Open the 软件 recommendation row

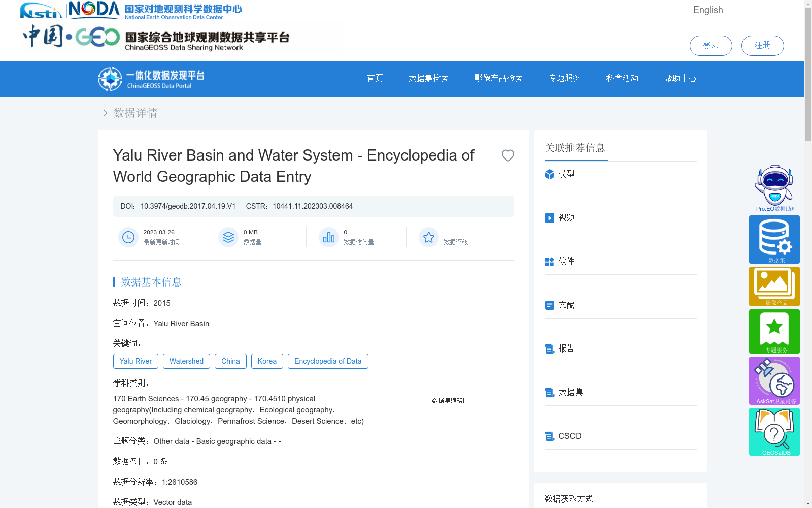click(621, 262)
